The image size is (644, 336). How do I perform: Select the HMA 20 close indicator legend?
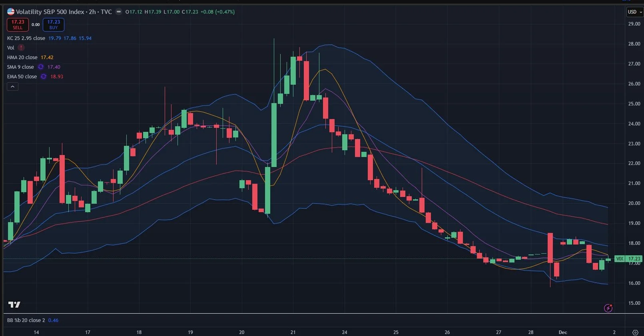22,58
